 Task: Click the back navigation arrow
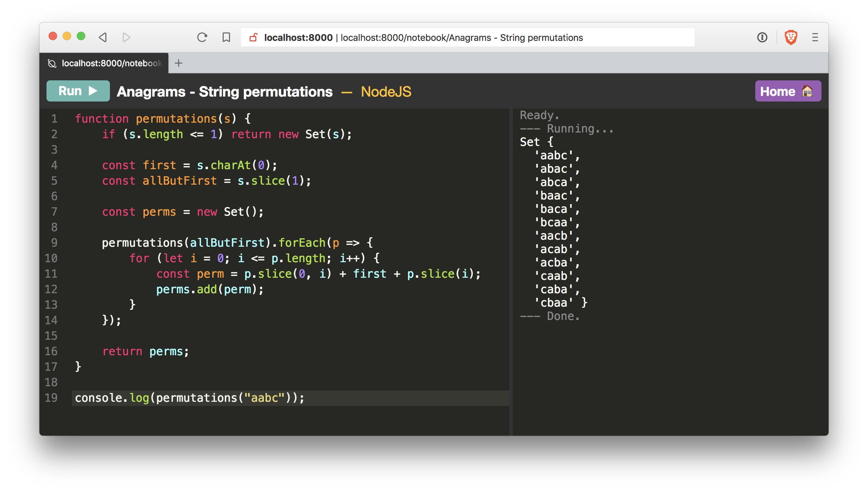point(103,37)
